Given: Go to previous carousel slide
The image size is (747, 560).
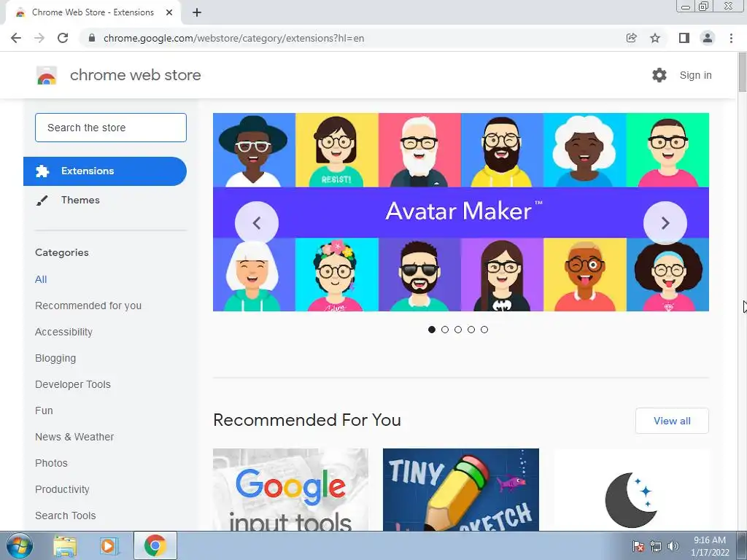Looking at the screenshot, I should 256,223.
